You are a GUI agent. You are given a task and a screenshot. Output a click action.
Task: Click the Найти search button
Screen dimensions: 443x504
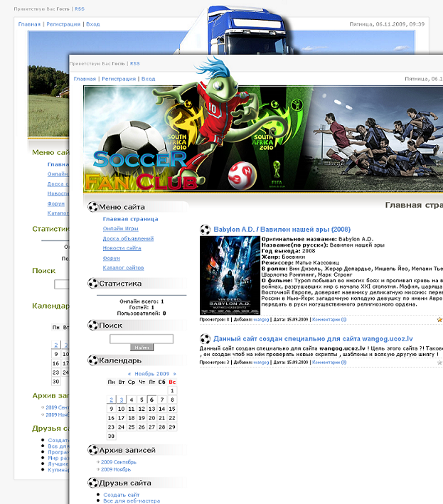point(142,348)
